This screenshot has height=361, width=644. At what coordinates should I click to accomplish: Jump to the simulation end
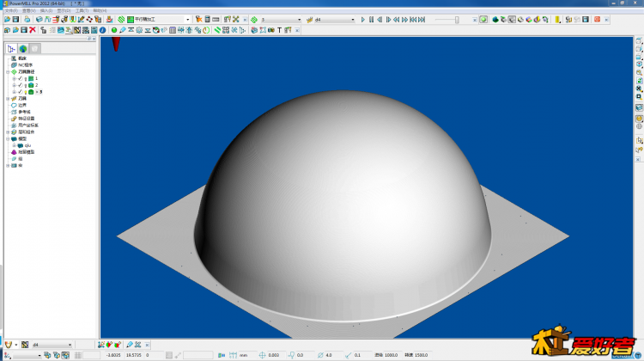tap(422, 19)
